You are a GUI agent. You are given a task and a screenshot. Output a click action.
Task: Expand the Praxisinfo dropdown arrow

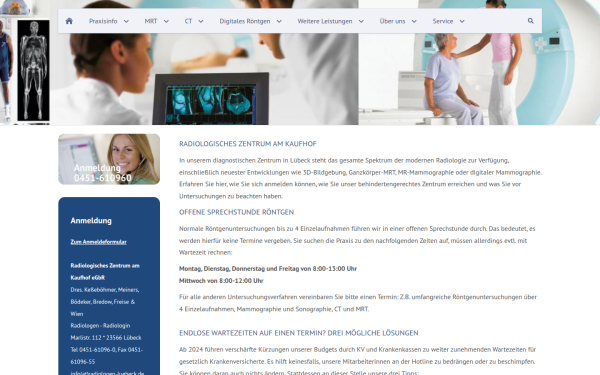[126, 21]
